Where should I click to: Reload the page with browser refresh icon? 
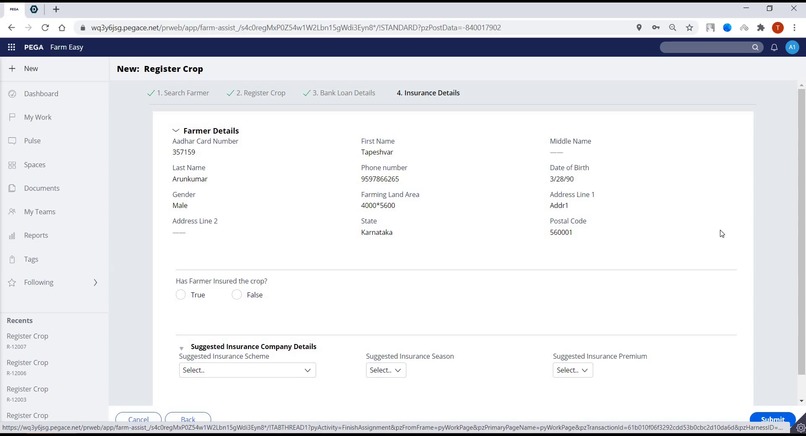click(x=45, y=28)
